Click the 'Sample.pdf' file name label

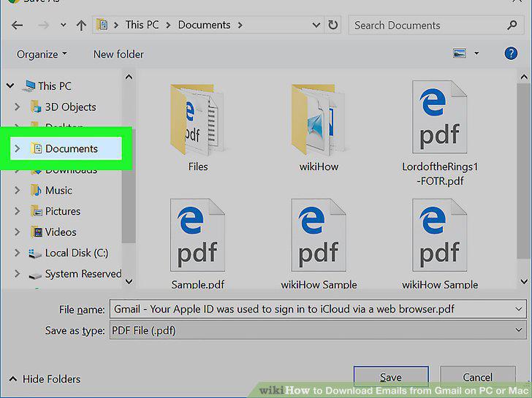click(197, 284)
